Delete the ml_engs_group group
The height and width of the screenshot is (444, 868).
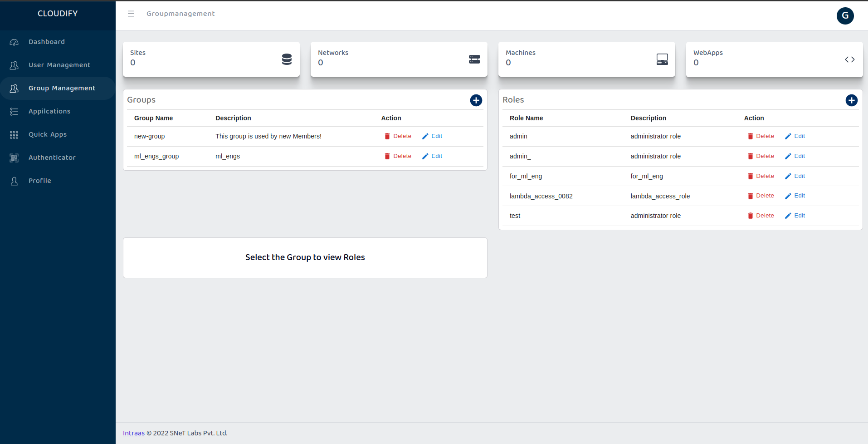pyautogui.click(x=398, y=156)
